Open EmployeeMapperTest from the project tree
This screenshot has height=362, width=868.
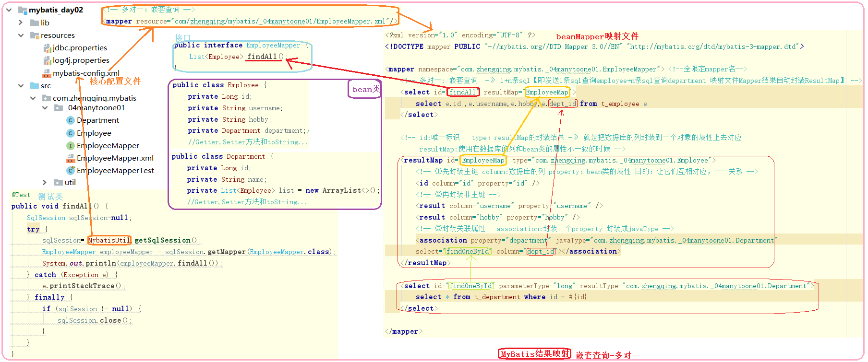(115, 170)
